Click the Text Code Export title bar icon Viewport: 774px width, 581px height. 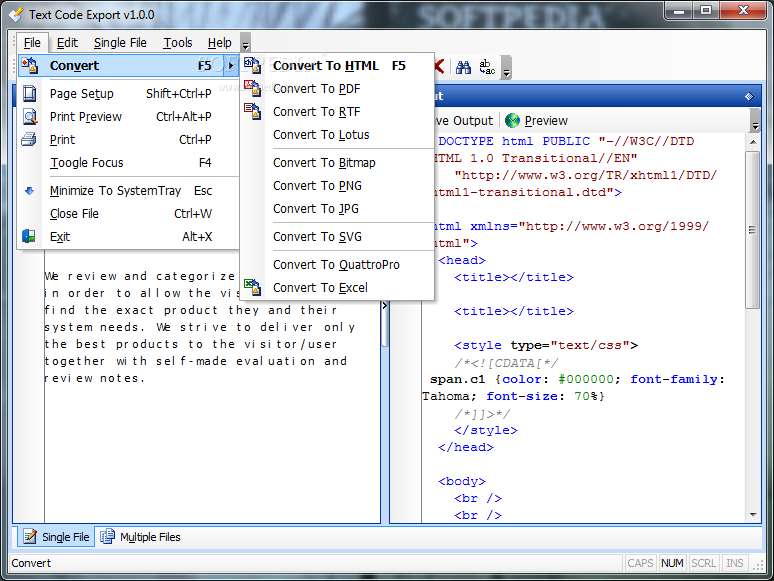click(x=16, y=15)
